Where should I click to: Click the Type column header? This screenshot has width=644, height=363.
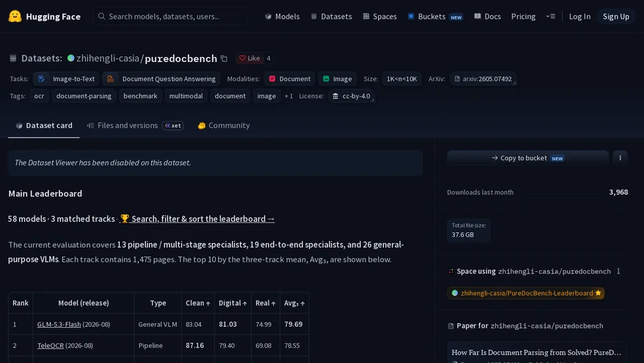point(158,303)
